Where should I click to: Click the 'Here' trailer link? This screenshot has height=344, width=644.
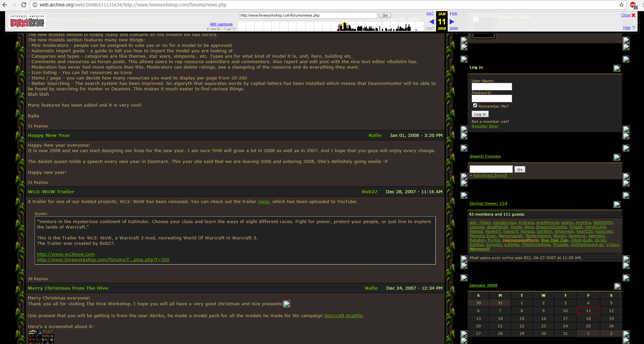(263, 201)
